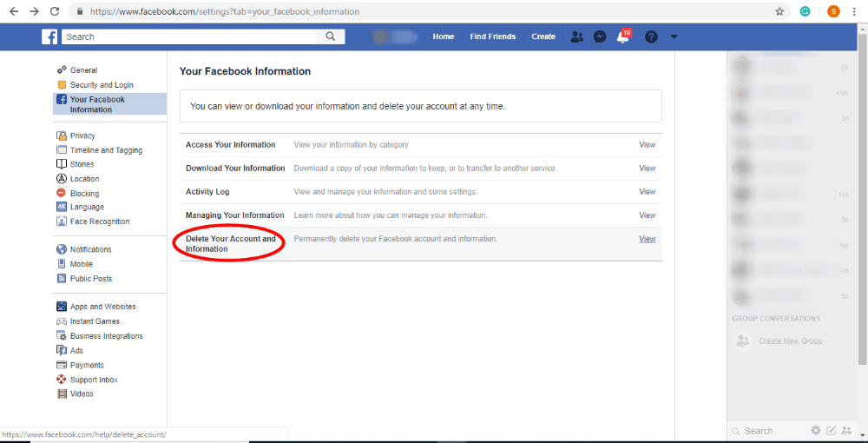Click View for Download Your Information
This screenshot has width=868, height=443.
[x=648, y=168]
